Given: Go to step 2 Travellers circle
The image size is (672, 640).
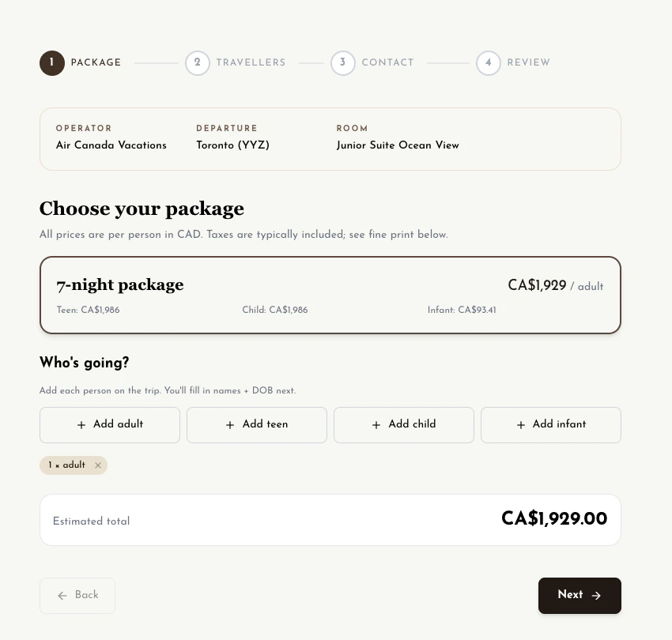Looking at the screenshot, I should coord(198,63).
